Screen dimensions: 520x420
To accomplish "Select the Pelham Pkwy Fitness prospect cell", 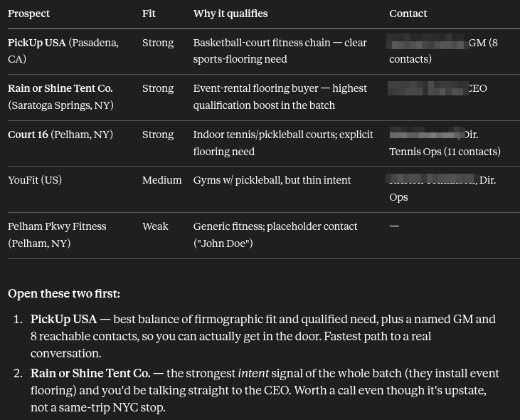I will (57, 235).
